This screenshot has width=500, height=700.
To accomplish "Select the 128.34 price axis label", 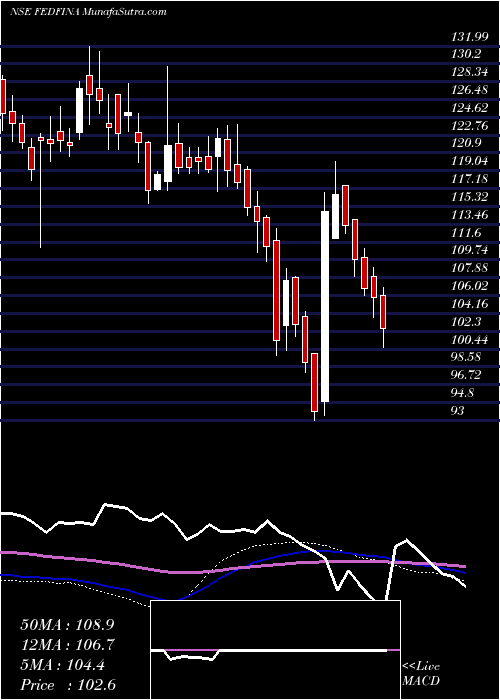I will click(x=471, y=72).
